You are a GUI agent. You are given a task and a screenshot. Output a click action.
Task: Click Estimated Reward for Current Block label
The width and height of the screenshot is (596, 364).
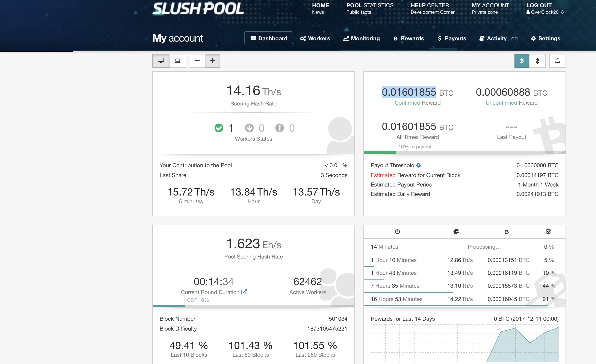pyautogui.click(x=415, y=175)
